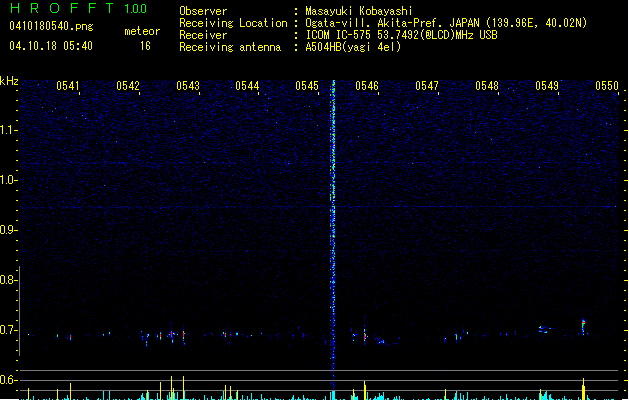Screen dimensions: 629x400
Task: Select the meteor count value 16
Action: pyautogui.click(x=145, y=46)
